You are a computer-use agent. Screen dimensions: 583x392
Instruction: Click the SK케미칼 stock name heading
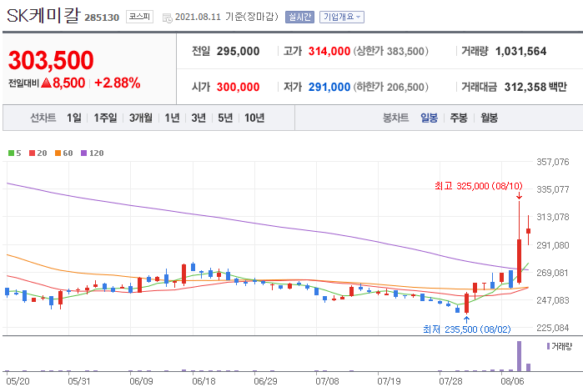click(43, 16)
